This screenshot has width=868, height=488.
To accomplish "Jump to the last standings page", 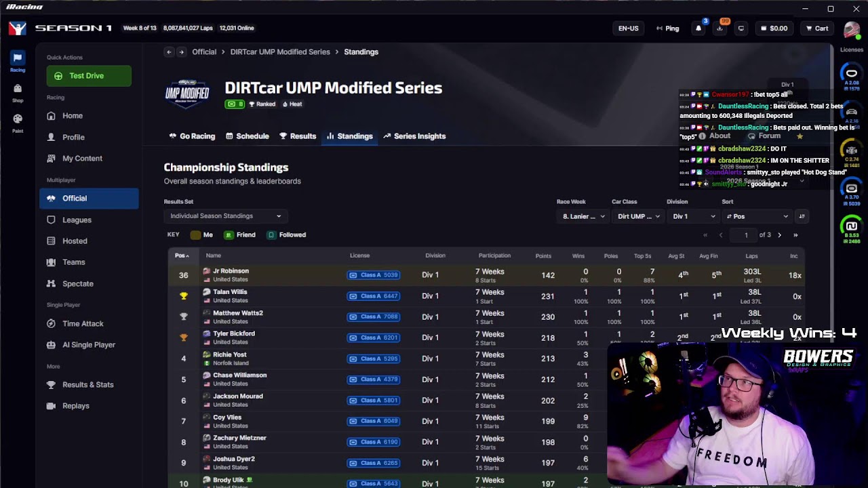I will (795, 235).
